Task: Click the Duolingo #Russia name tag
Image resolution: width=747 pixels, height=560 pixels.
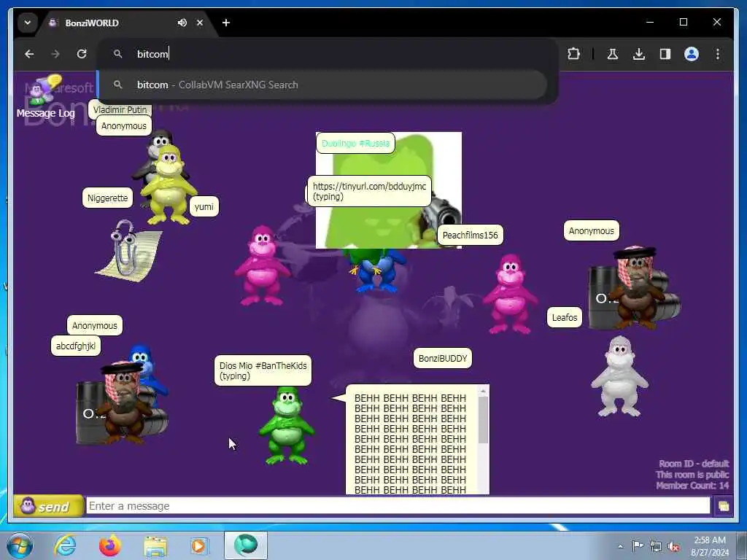Action: tap(355, 144)
